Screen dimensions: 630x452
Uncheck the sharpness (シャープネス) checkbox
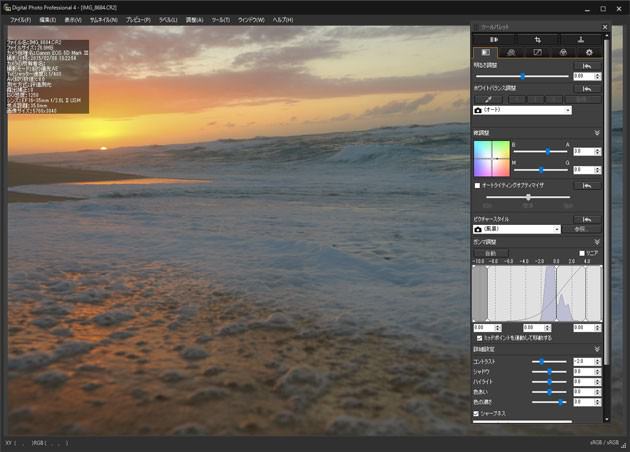tap(477, 412)
